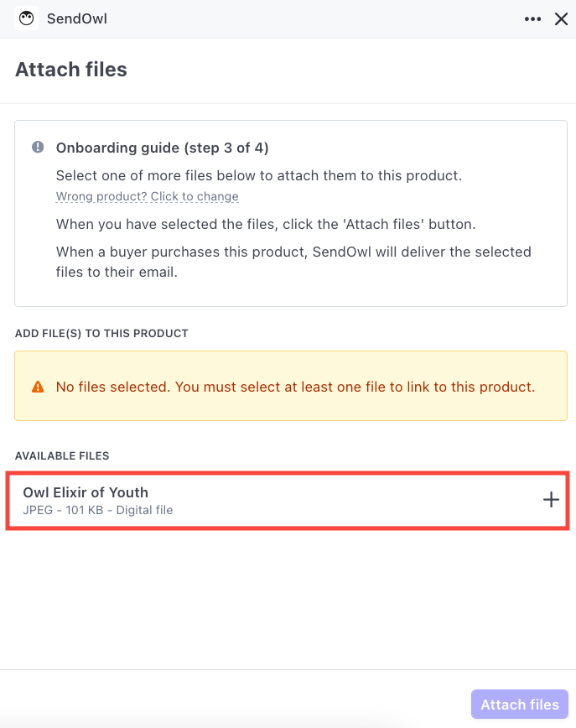The height and width of the screenshot is (728, 576).
Task: Open the three-dot more options menu
Action: 532,18
